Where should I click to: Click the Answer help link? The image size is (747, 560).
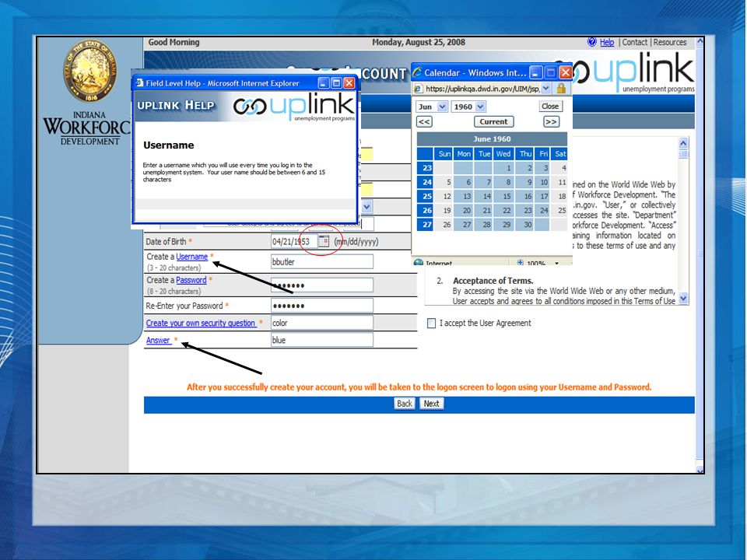coord(158,340)
